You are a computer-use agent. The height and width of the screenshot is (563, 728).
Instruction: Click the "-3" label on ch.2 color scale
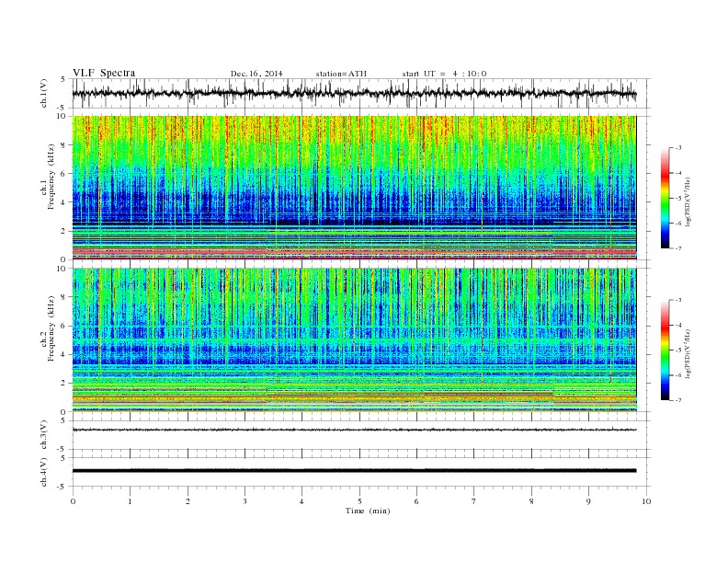(678, 300)
